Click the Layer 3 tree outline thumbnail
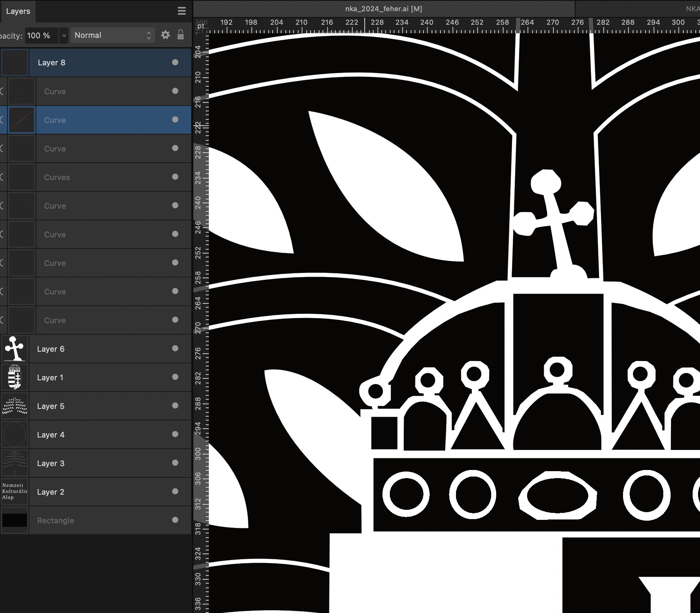This screenshot has width=700, height=613. click(x=15, y=463)
